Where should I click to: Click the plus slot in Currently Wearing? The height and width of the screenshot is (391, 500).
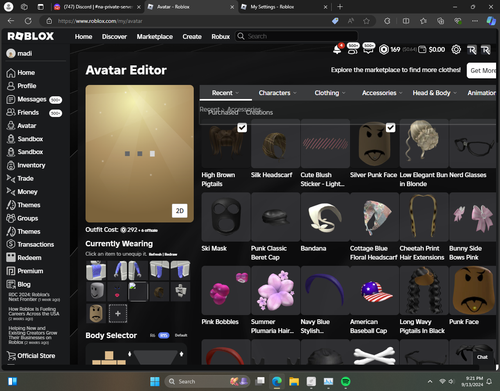point(118,313)
